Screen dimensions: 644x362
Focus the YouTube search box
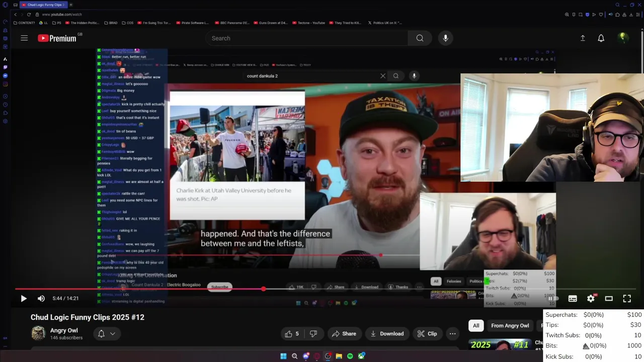(307, 38)
